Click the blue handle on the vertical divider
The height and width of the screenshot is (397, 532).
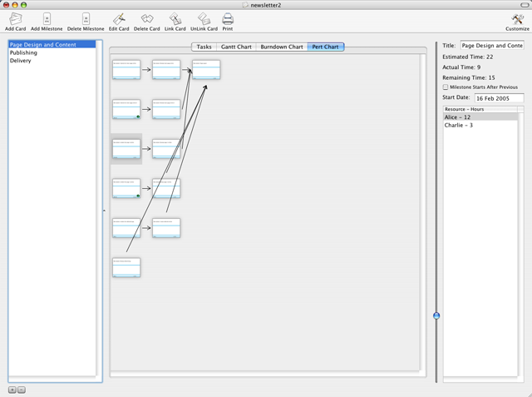[x=436, y=315]
